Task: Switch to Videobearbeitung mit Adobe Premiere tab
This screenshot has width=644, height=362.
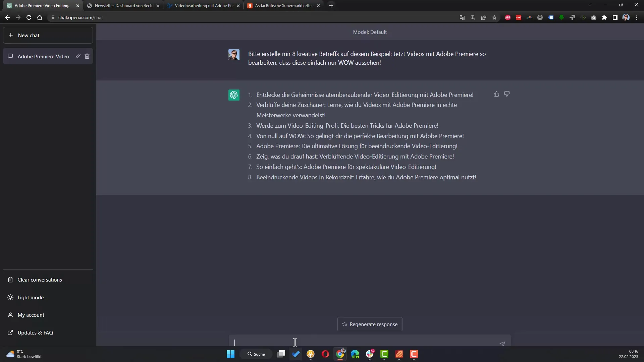Action: [204, 6]
